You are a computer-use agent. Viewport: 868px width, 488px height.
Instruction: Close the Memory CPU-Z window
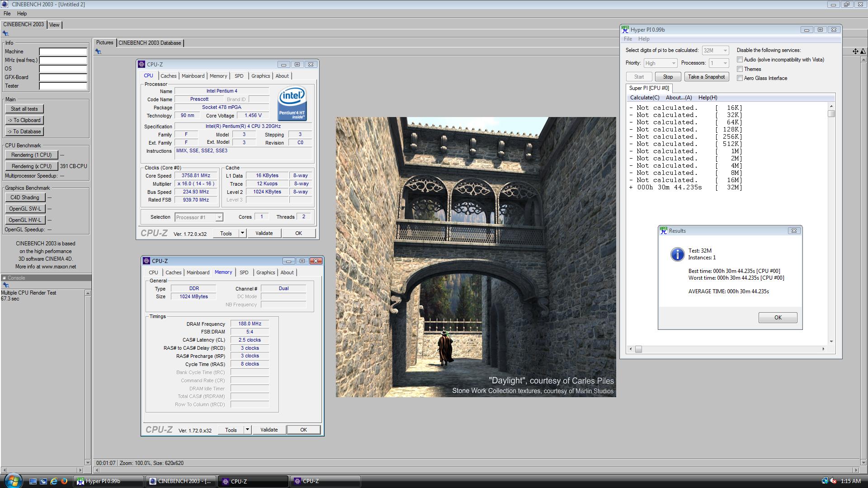316,261
